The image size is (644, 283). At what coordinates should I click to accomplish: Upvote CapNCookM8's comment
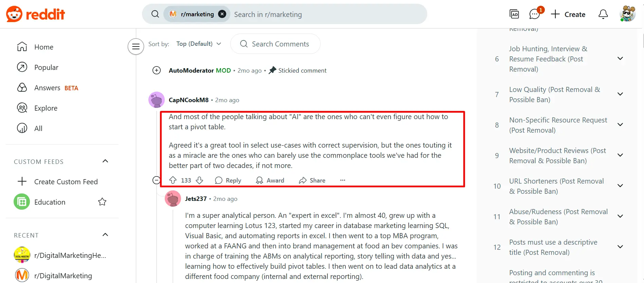[173, 180]
